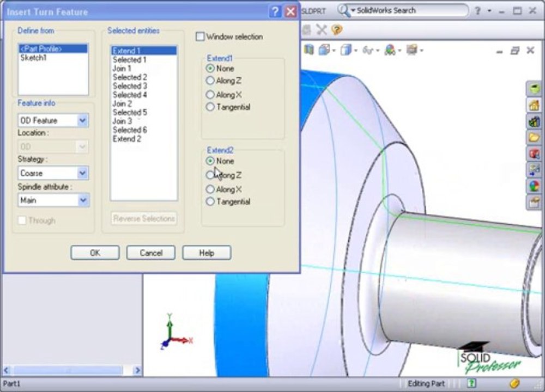Click the SolidWorks Help question mark in title bar

click(478, 11)
